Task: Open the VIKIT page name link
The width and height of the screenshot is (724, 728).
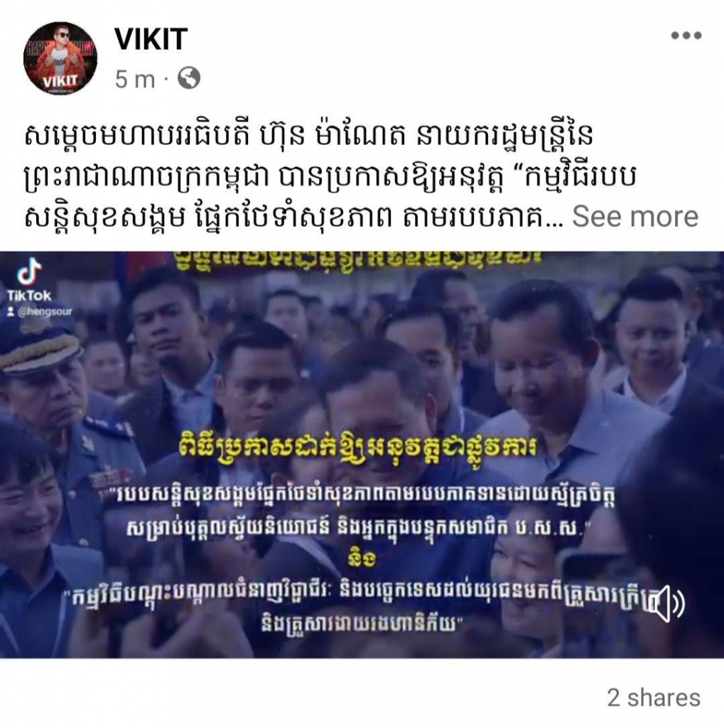Action: click(151, 39)
